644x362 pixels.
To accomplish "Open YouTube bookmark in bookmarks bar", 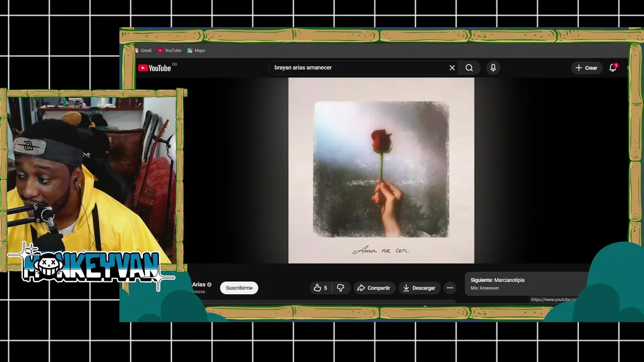I will click(170, 50).
